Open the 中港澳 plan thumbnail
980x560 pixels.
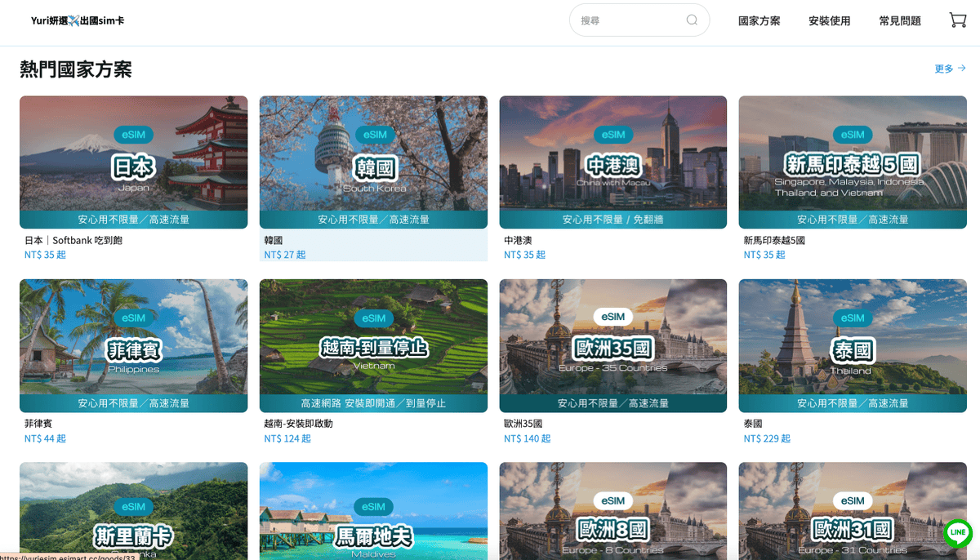tap(612, 162)
